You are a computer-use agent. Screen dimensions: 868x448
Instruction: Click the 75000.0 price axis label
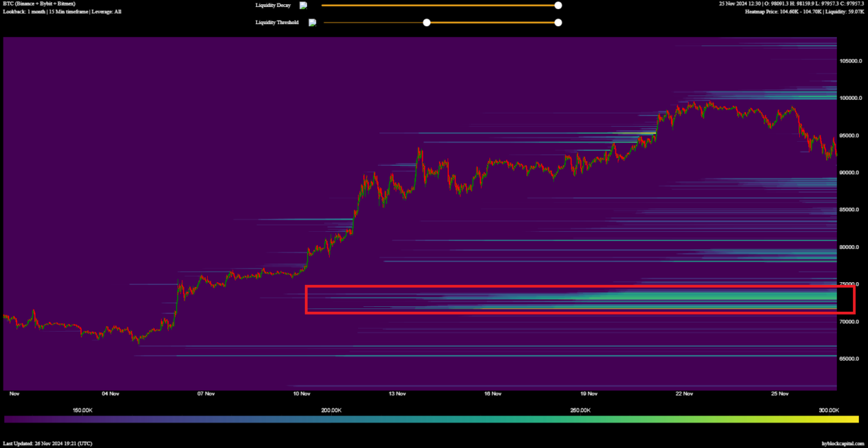click(x=850, y=284)
